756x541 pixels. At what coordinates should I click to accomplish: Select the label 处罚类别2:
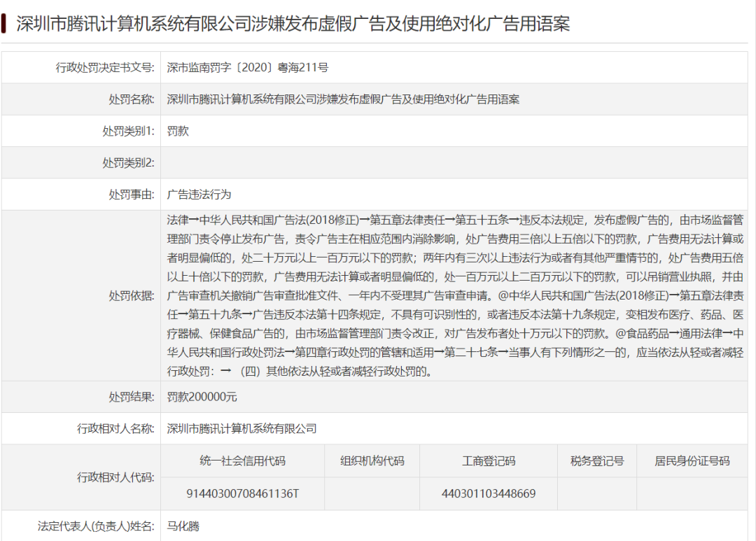(x=128, y=163)
